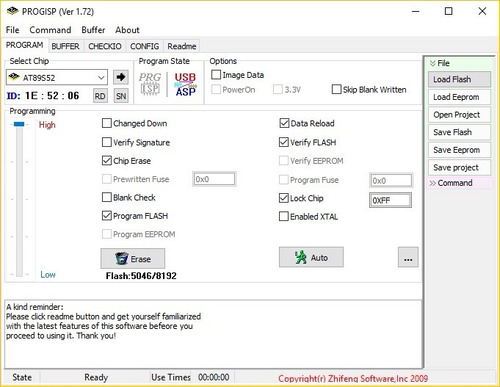Click Open Project button
Viewport: 500px width, 387px height.
pyautogui.click(x=459, y=115)
